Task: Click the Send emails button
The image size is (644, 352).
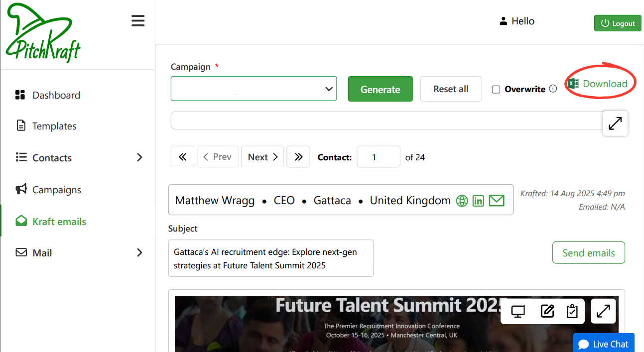Action: click(x=588, y=253)
